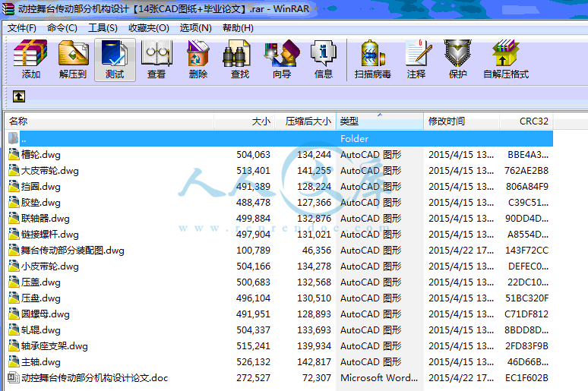Screen dimensions: 588x391
Task: Select the Word icon of 动控舞台传动部分机构设计论文.doc
Action: [14, 377]
